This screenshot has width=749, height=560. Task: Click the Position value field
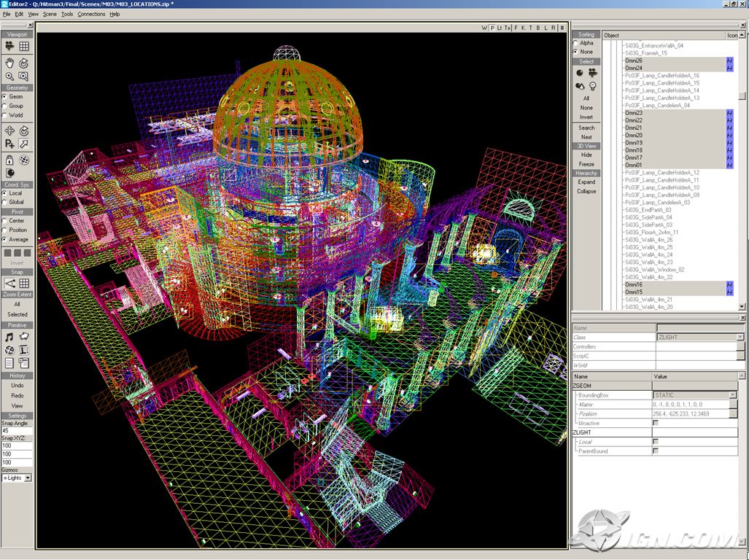pyautogui.click(x=691, y=414)
